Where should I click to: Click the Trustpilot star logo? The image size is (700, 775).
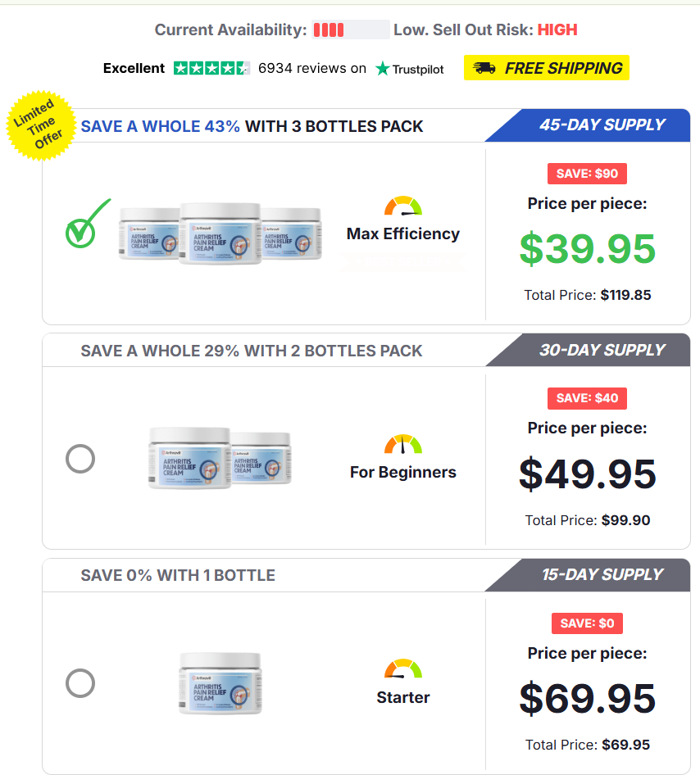383,69
